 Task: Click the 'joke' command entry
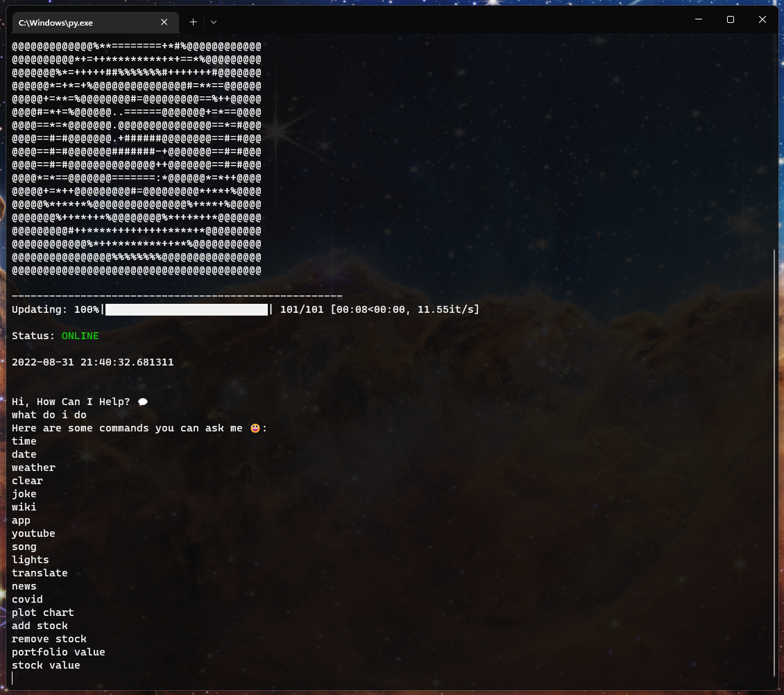[24, 494]
